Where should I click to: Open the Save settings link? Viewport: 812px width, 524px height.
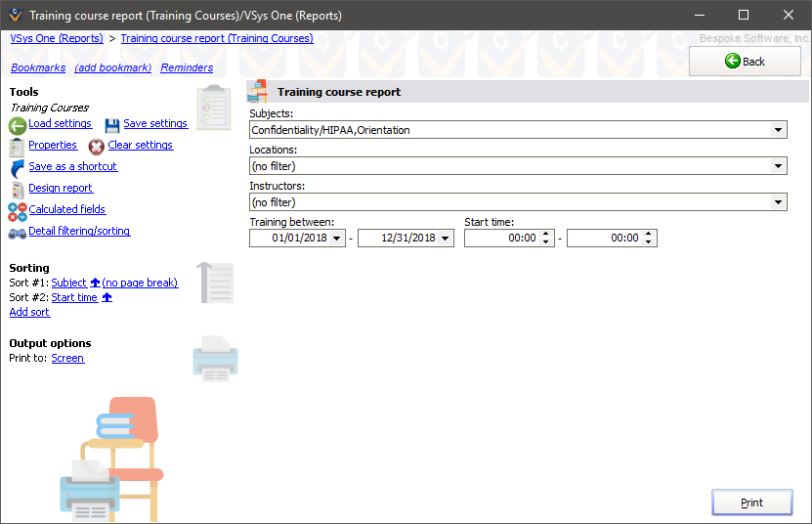coord(155,123)
